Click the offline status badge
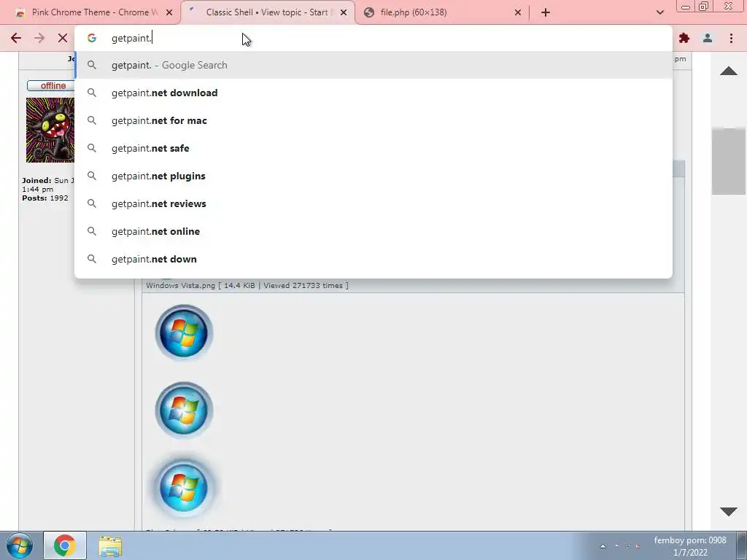The width and height of the screenshot is (747, 560). pos(51,86)
